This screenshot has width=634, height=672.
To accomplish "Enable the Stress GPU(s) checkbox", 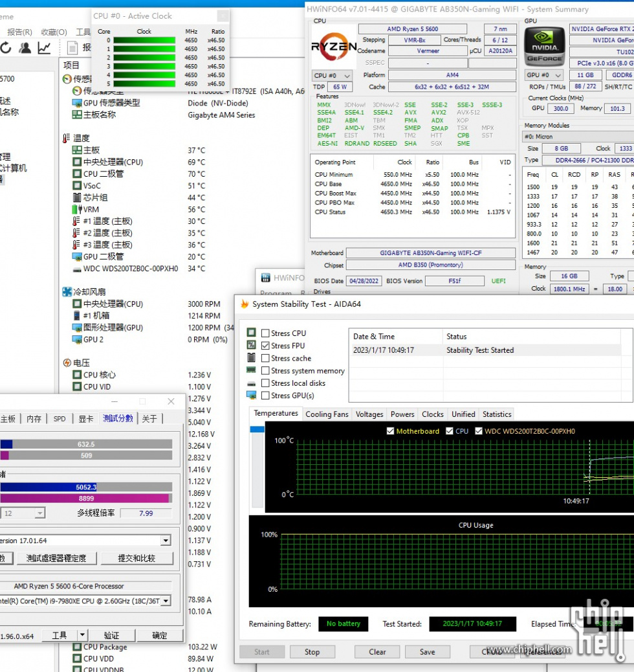I will (x=266, y=395).
